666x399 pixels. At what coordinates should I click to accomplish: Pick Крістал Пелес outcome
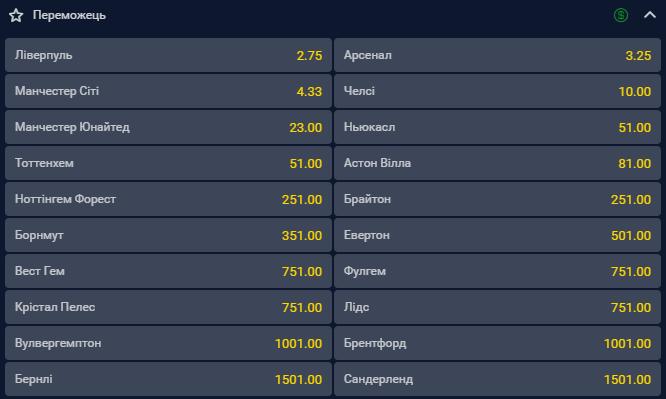[168, 307]
